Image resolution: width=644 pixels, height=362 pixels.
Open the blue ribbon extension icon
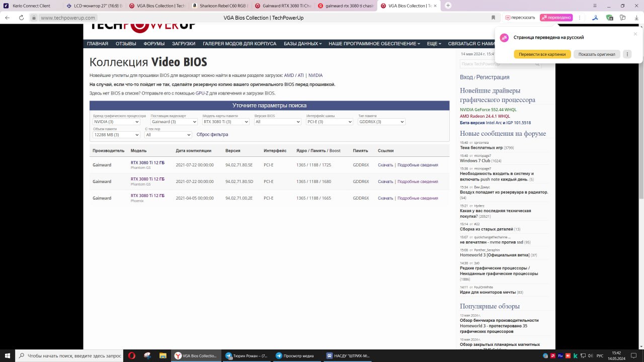click(x=595, y=18)
